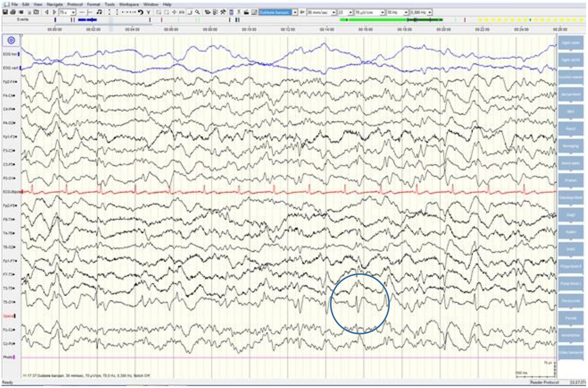This screenshot has height=388, width=588.
Task: Click the page forward arrow icon
Action: click(54, 12)
